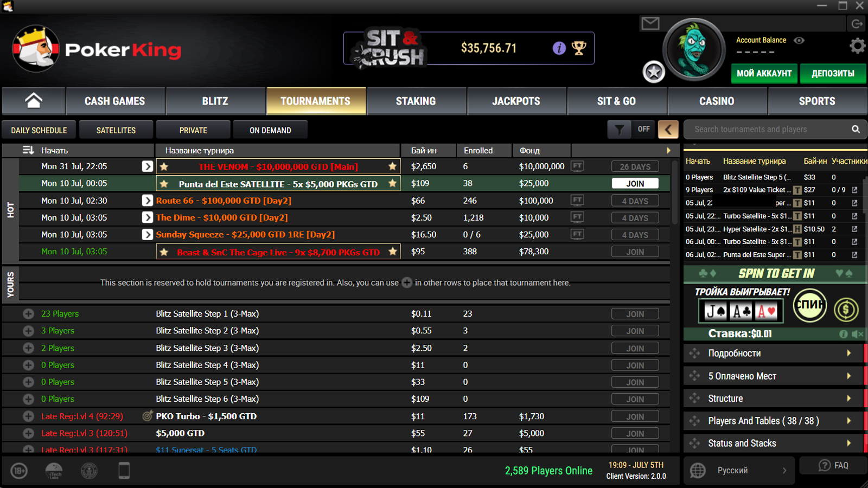This screenshot has width=868, height=488.
Task: Click the settings gear icon
Action: [x=857, y=46]
